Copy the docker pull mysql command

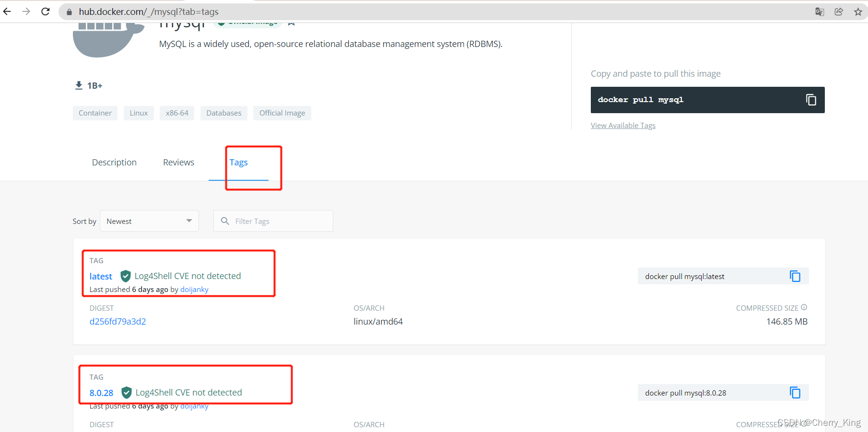pos(811,100)
